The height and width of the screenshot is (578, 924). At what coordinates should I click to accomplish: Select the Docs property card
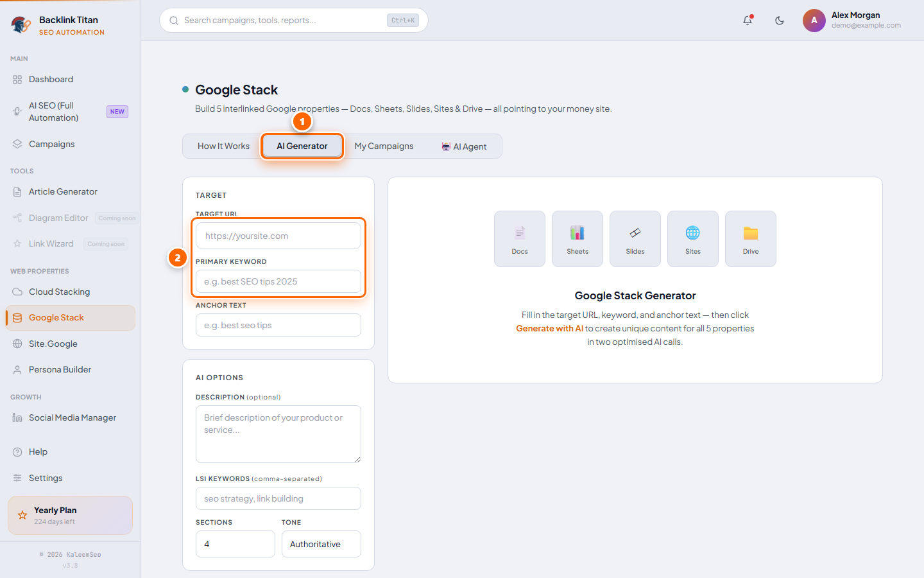[x=520, y=239]
